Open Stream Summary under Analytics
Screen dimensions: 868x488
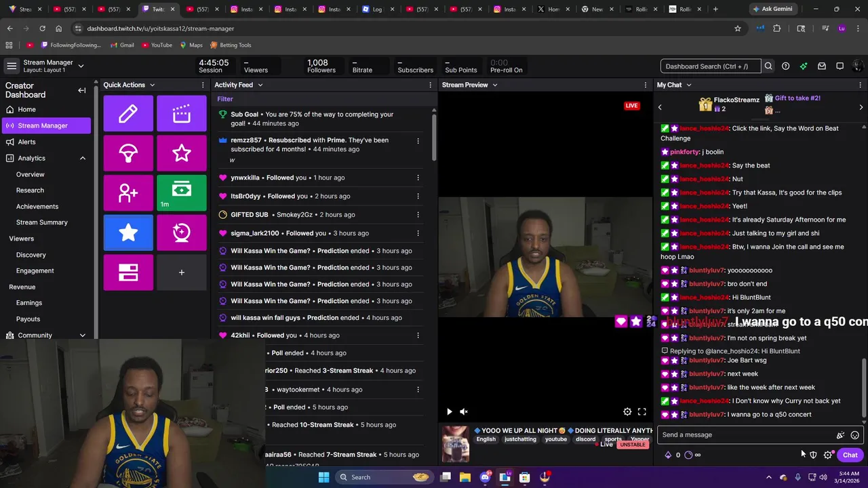click(42, 222)
